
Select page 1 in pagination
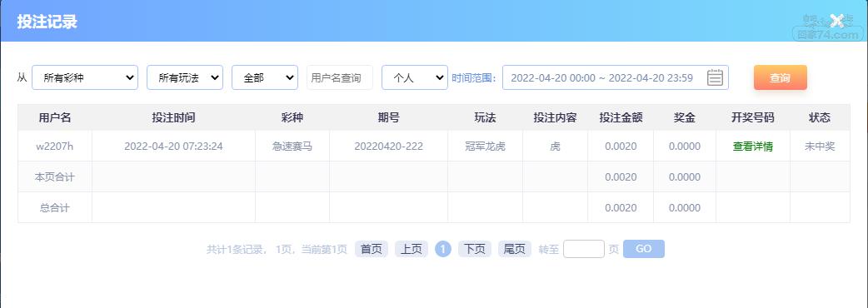point(443,249)
